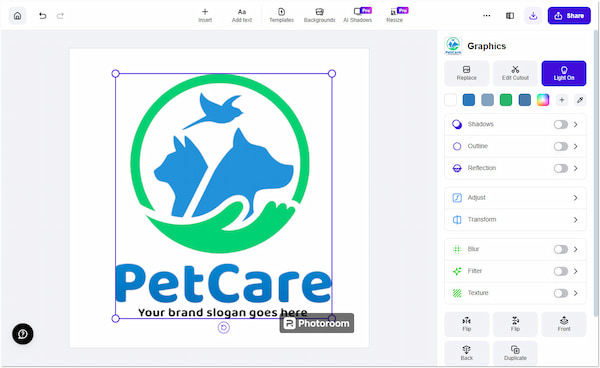Go to the home icon
Screen dimensions: 600x368
click(x=17, y=16)
